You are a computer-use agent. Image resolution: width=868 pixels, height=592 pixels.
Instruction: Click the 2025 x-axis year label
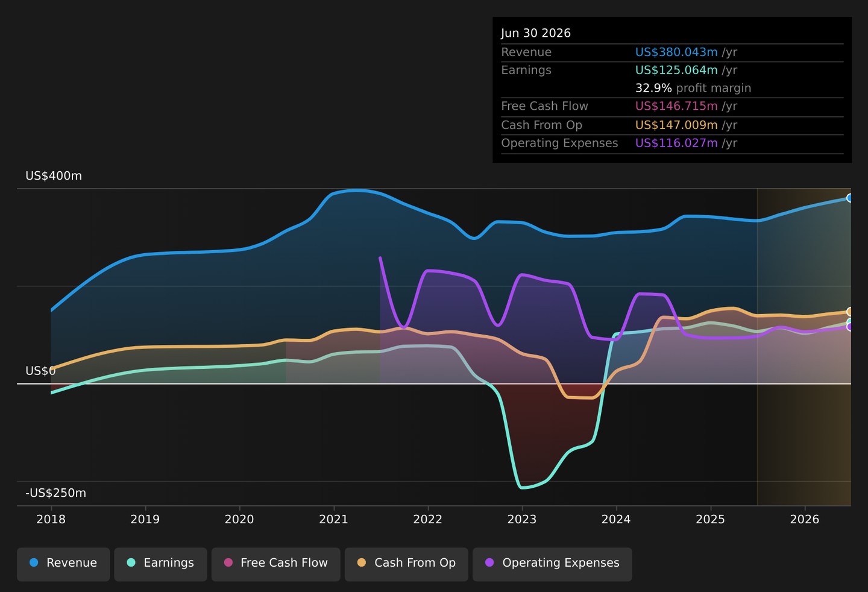tap(711, 519)
